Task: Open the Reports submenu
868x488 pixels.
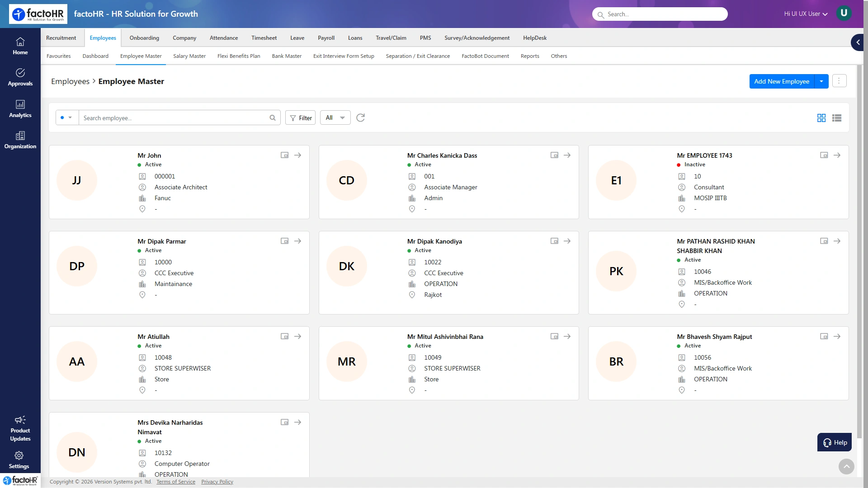Action: 530,56
